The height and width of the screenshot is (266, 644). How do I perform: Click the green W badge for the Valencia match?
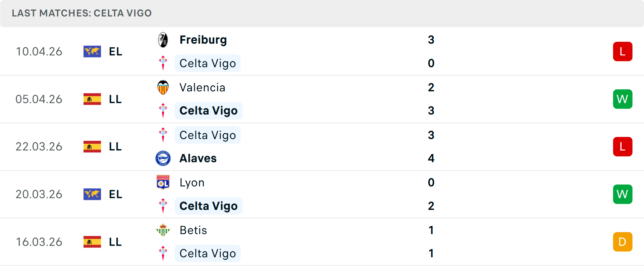[x=623, y=99]
